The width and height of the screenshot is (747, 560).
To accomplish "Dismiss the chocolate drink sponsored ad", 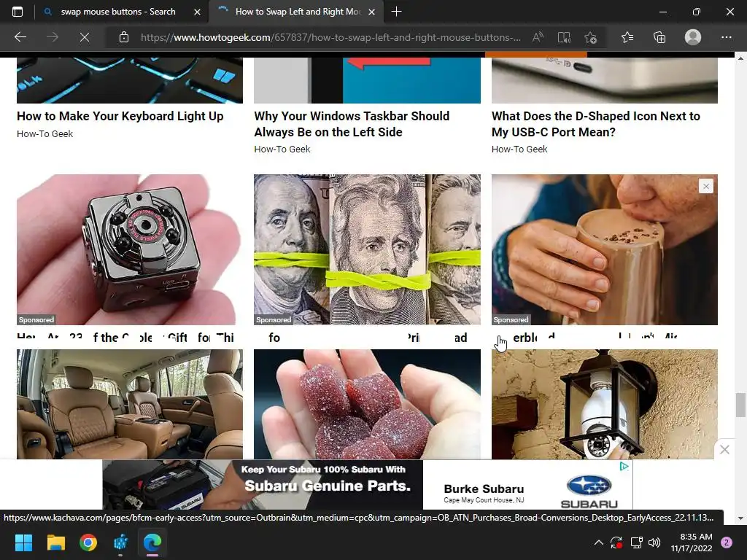I will tap(706, 186).
